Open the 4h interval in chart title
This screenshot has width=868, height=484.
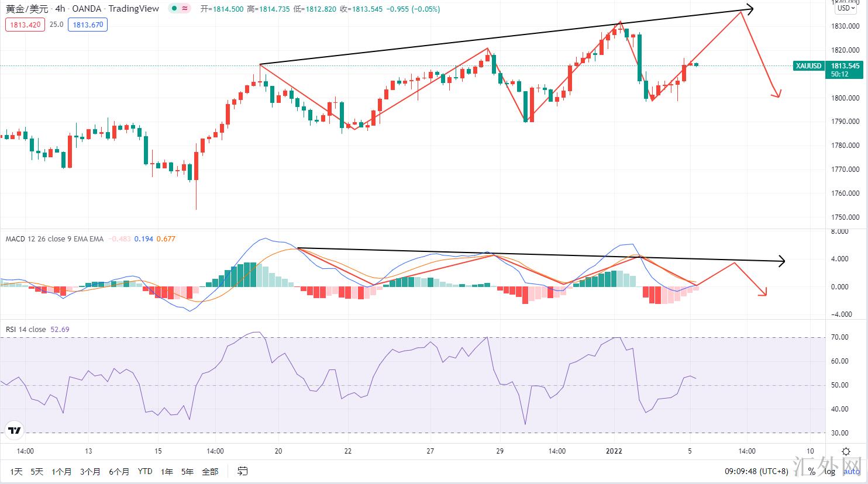(59, 9)
